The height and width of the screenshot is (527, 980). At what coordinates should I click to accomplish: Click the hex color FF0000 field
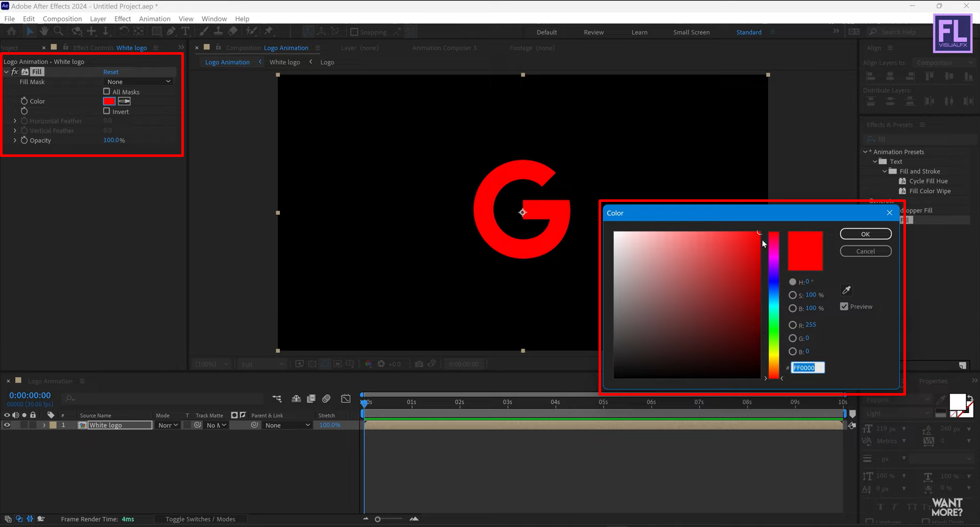[x=807, y=368]
